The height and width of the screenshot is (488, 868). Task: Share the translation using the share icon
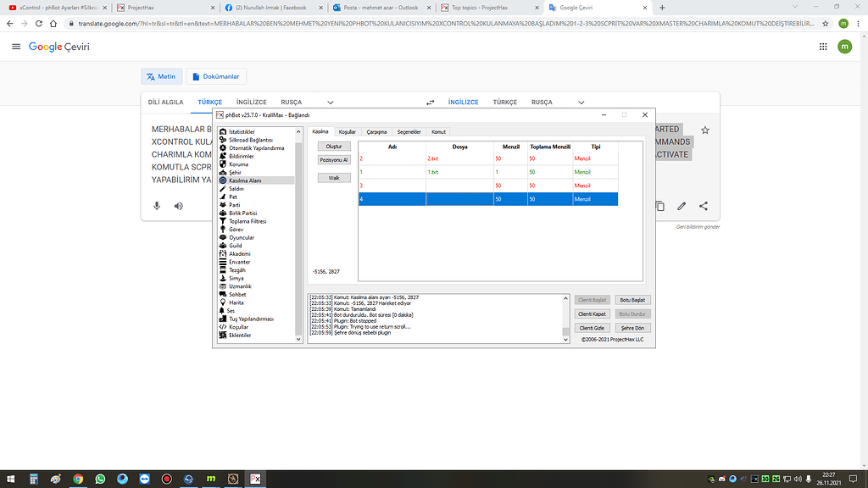tap(704, 206)
